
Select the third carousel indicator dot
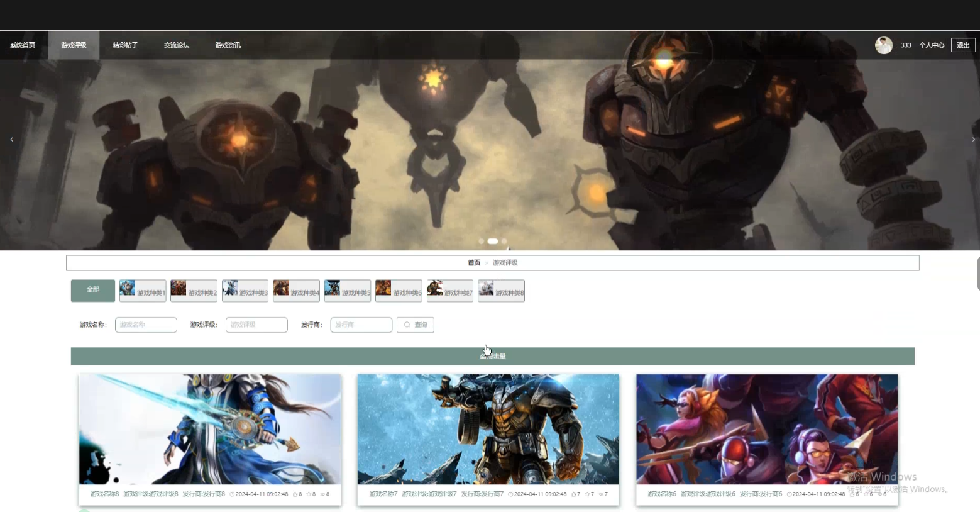pos(504,241)
